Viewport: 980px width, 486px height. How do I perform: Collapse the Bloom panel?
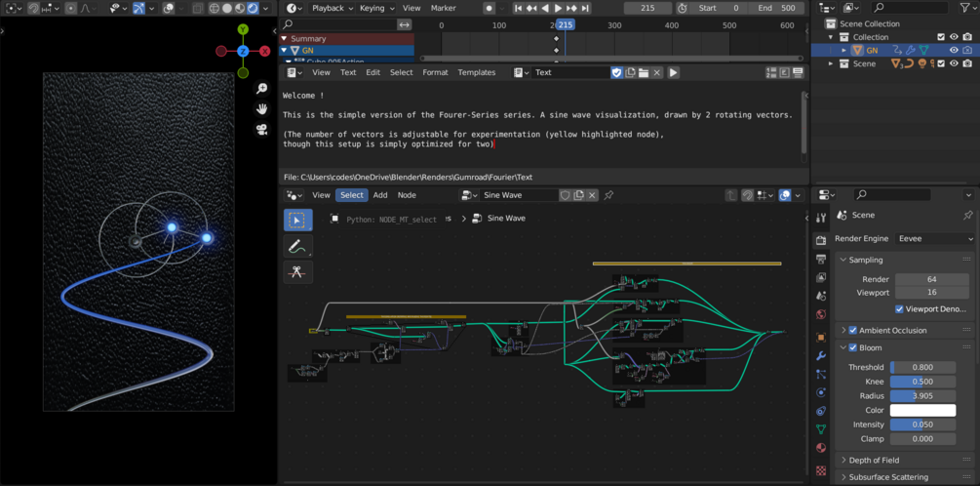pyautogui.click(x=843, y=347)
